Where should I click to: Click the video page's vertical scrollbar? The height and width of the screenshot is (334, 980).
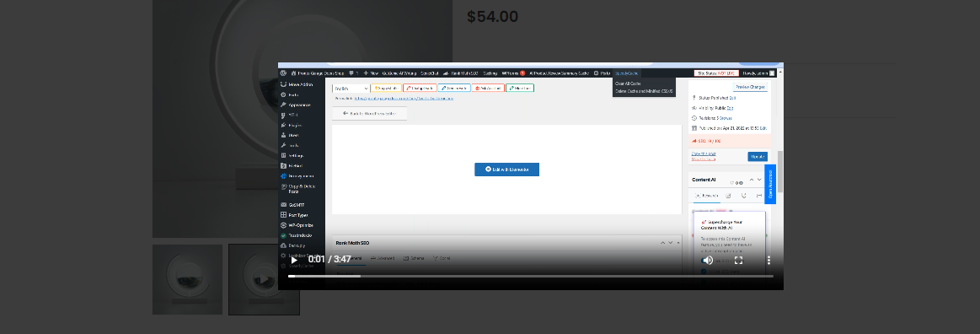click(780, 172)
